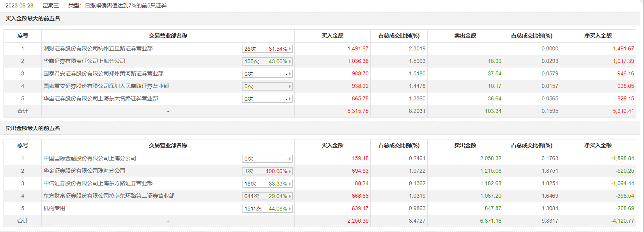Click the 卖出金额 column header in the sell table
Viewport: 644px width, 232px height.
pos(465,145)
